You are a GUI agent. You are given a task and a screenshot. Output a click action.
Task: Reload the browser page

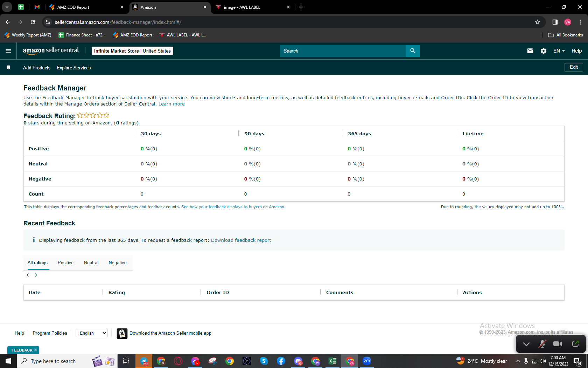coord(33,22)
